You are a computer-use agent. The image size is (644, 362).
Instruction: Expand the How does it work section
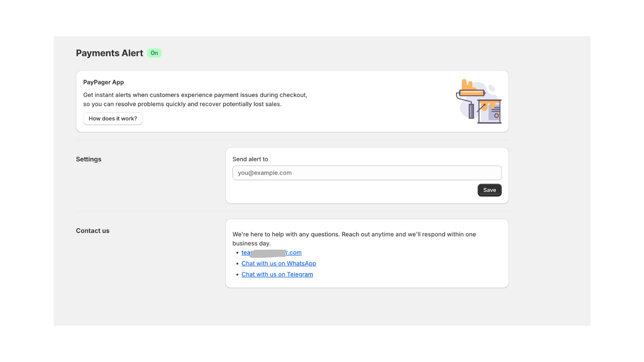click(113, 118)
